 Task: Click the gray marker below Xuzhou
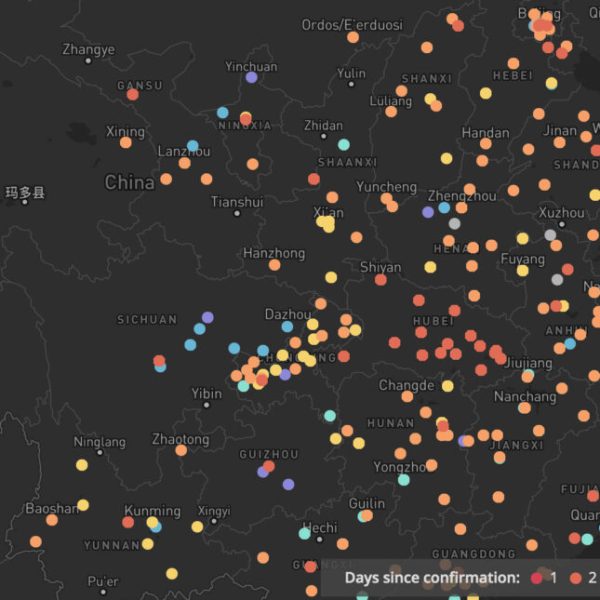(x=549, y=235)
